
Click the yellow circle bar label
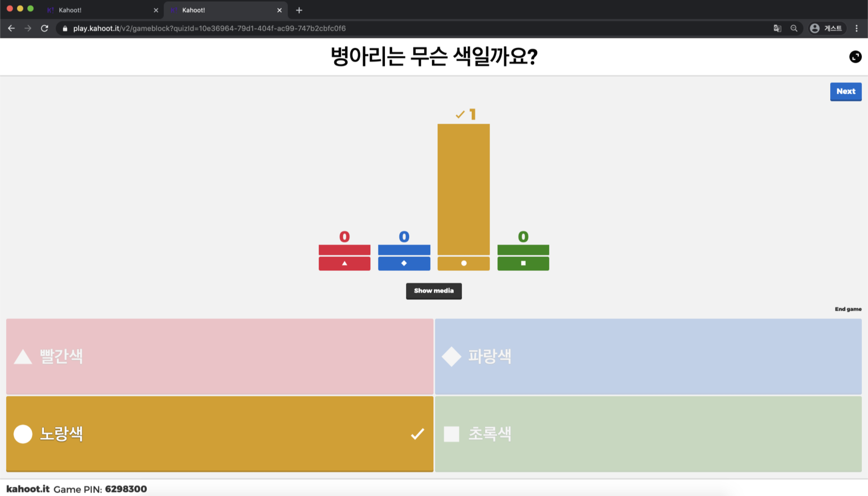[464, 263]
